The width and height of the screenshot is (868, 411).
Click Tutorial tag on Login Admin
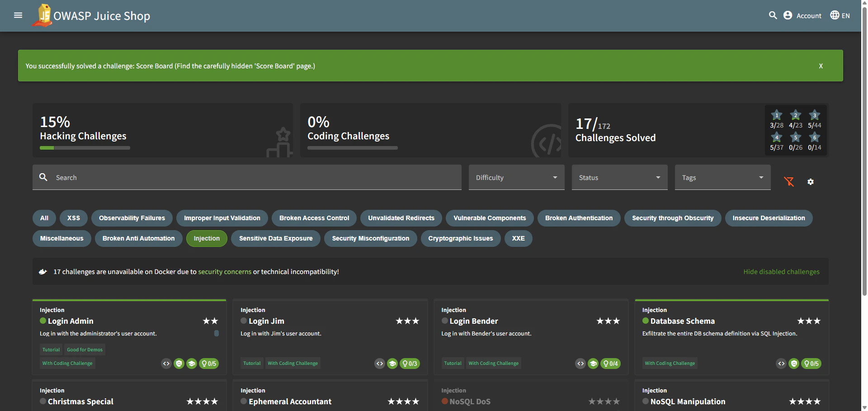point(51,350)
